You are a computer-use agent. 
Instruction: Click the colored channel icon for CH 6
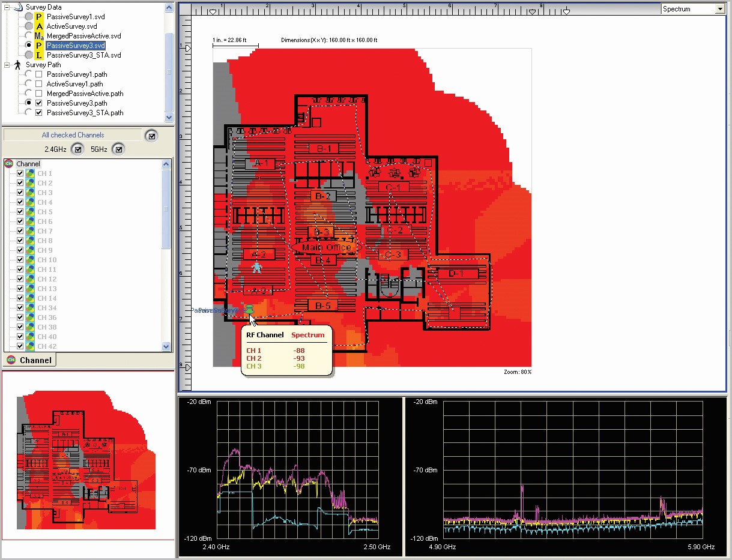30,221
